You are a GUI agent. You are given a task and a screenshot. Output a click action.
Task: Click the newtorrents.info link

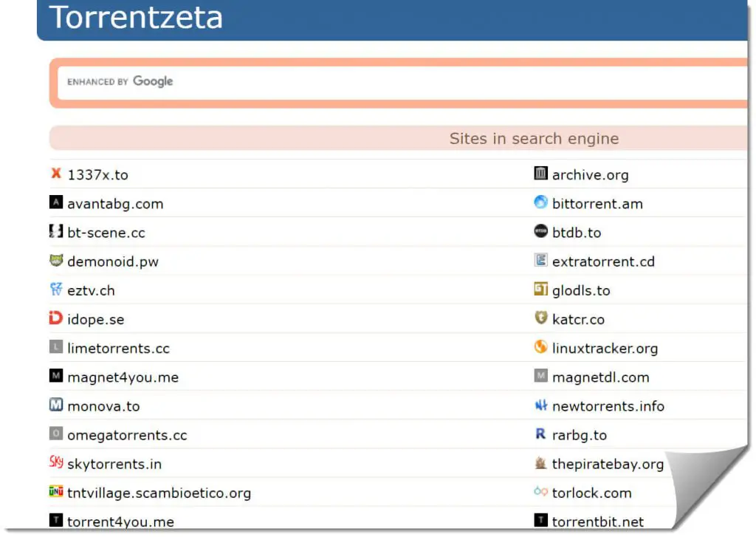click(608, 406)
